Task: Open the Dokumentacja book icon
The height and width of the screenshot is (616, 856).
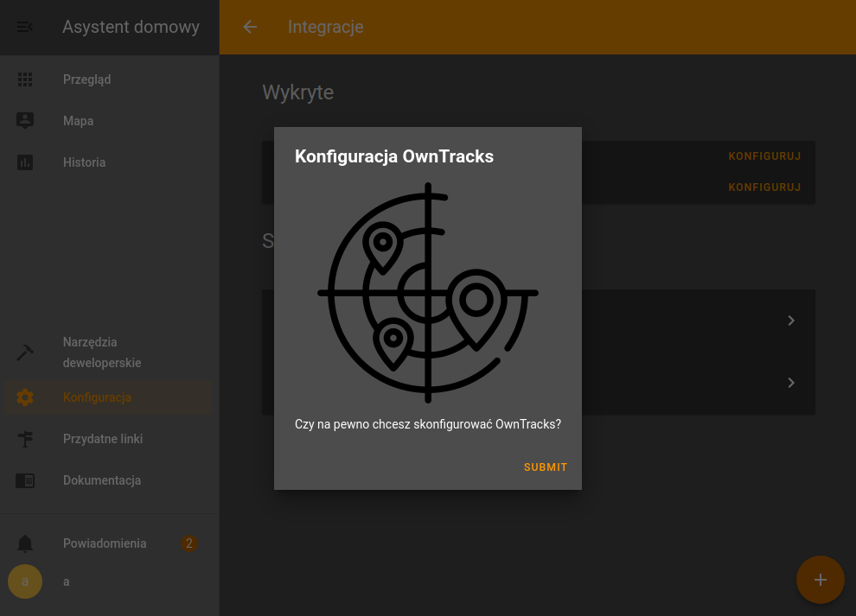Action: tap(25, 480)
